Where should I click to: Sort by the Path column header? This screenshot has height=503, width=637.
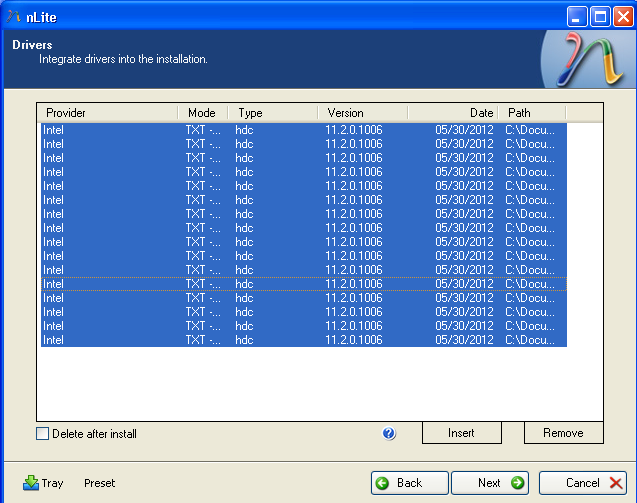[532, 113]
